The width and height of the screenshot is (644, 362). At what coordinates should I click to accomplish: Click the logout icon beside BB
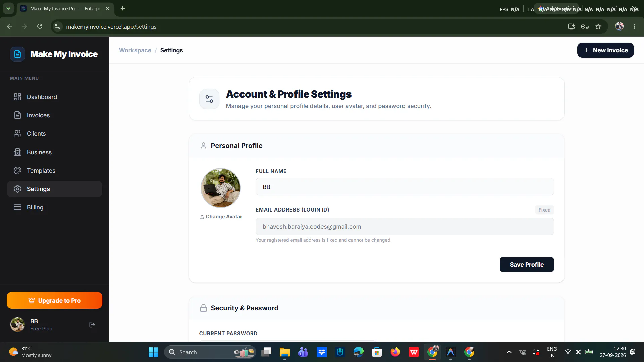tap(92, 325)
